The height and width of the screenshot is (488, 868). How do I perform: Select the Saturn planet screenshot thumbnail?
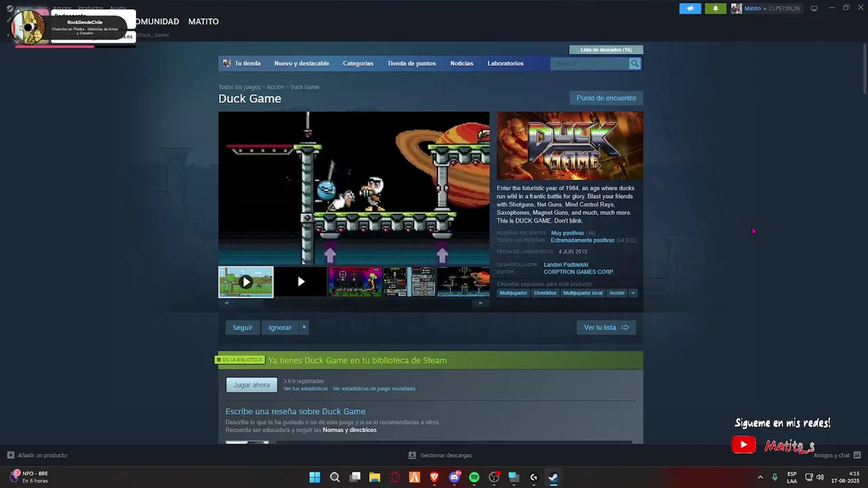[464, 282]
